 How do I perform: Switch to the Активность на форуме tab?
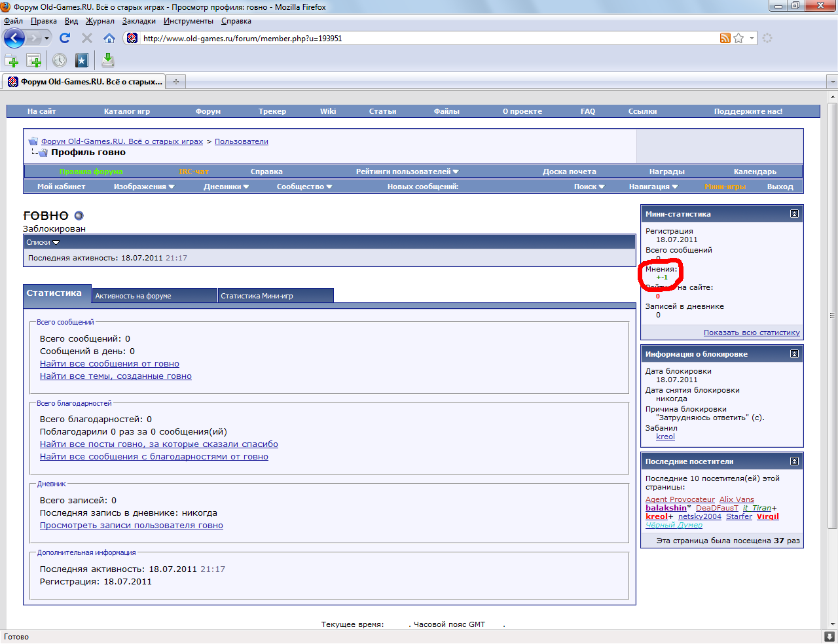pos(154,296)
